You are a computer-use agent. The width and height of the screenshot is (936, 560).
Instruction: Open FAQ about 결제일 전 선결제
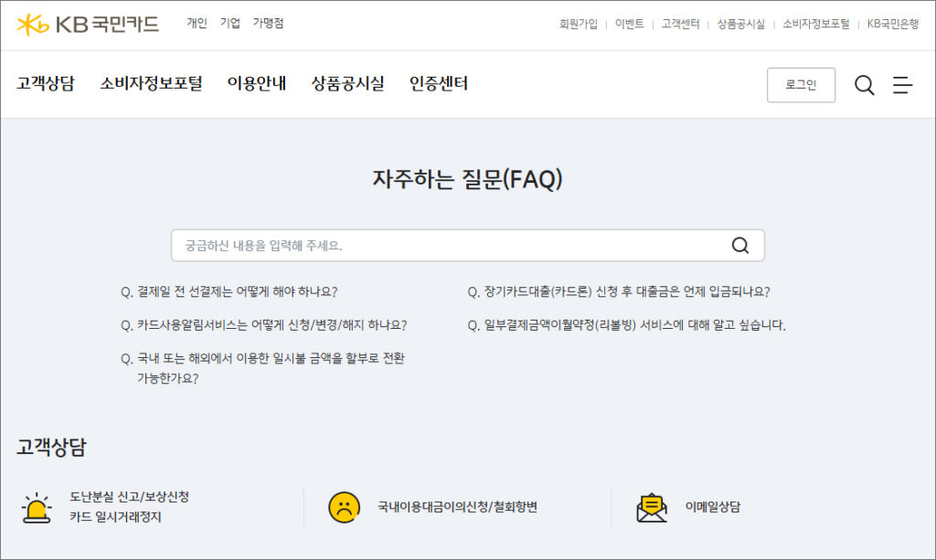[x=237, y=292]
